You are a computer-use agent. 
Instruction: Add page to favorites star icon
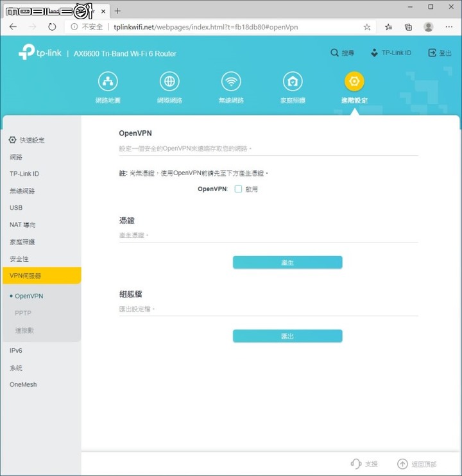(x=367, y=28)
